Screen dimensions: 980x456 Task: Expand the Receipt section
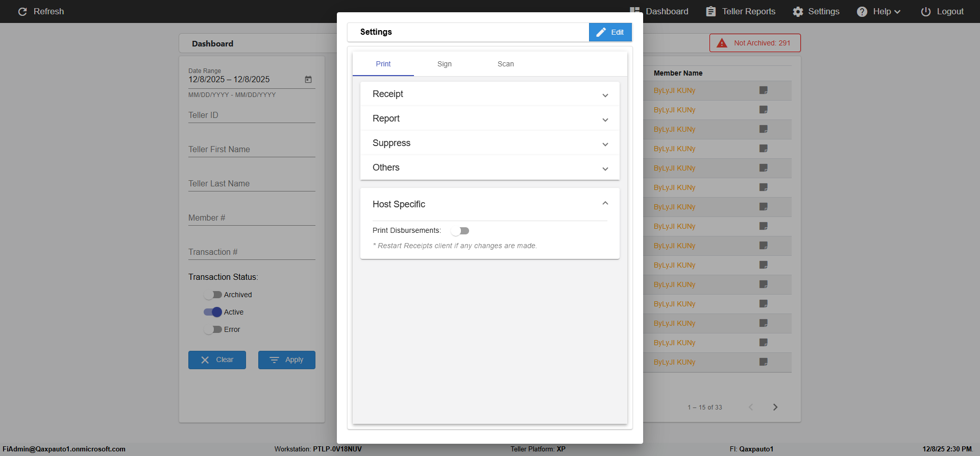(x=490, y=94)
